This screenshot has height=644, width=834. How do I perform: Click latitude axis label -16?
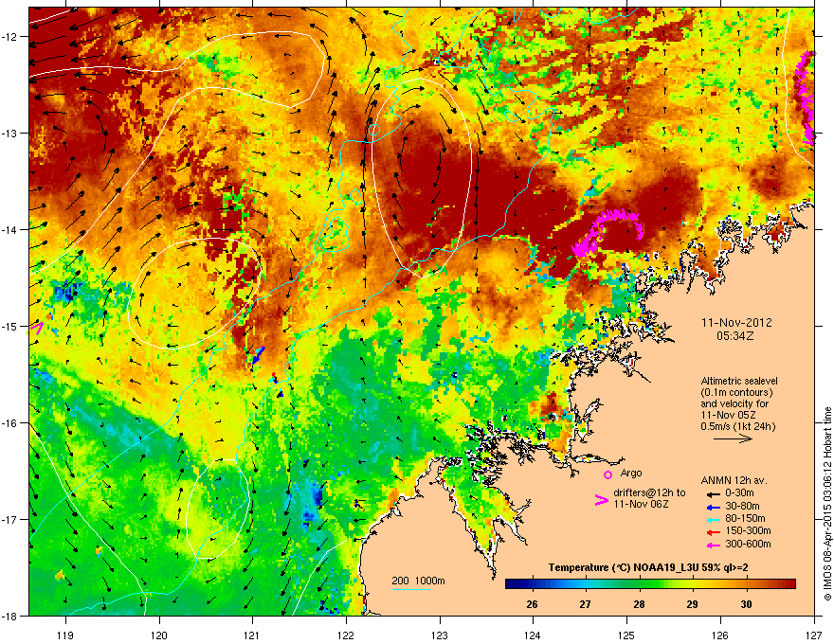click(9, 423)
